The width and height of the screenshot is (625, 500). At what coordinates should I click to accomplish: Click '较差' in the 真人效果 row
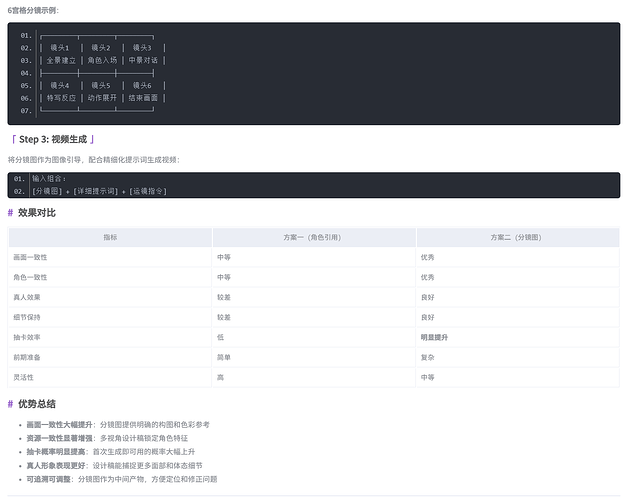pos(224,297)
